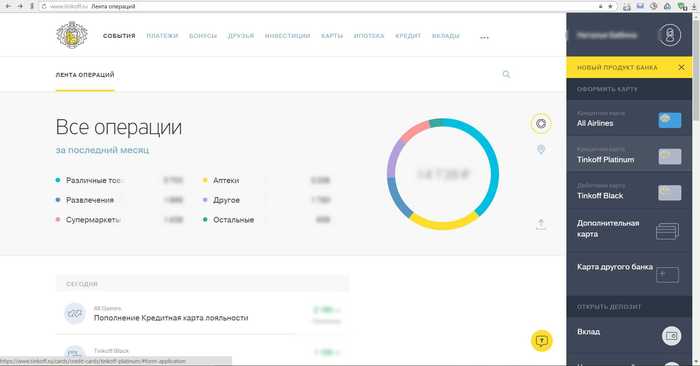Click the Все операции heading
This screenshot has width=700, height=366.
point(119,127)
